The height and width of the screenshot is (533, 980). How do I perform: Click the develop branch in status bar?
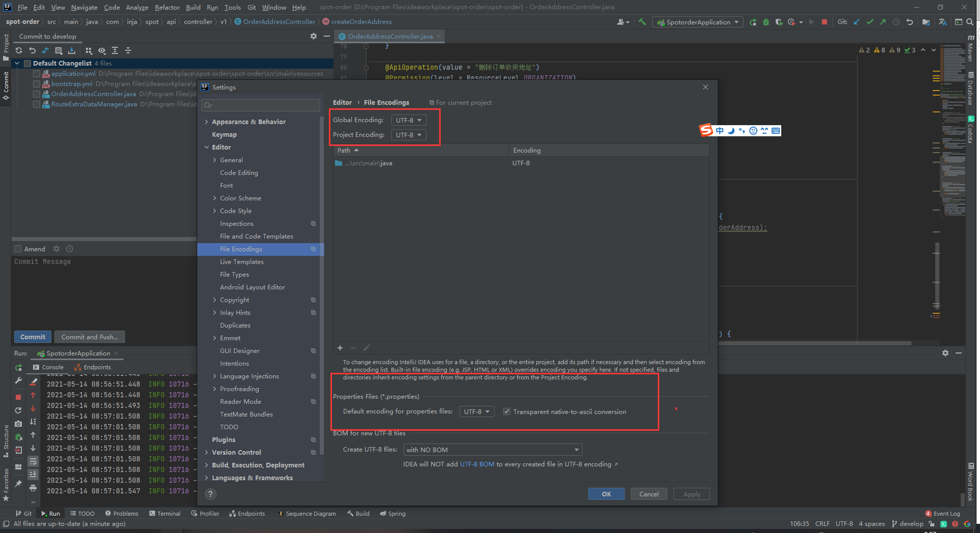(907, 524)
